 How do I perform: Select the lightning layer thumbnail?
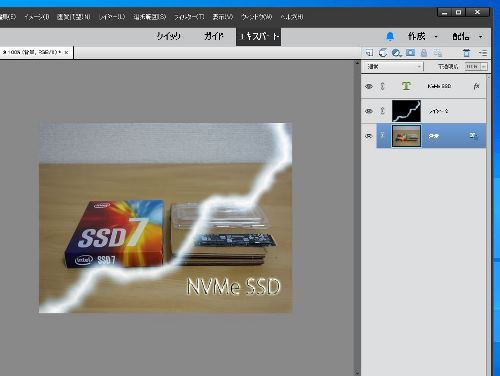click(x=406, y=111)
